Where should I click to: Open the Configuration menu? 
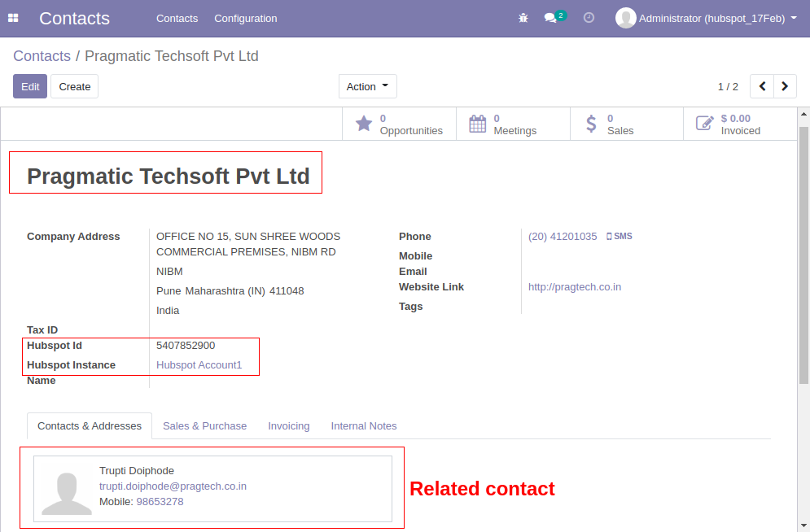(x=246, y=18)
